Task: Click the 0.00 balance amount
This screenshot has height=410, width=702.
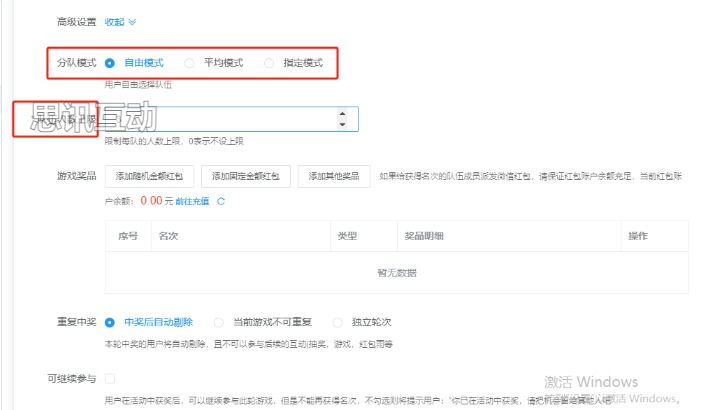Action: [x=151, y=201]
